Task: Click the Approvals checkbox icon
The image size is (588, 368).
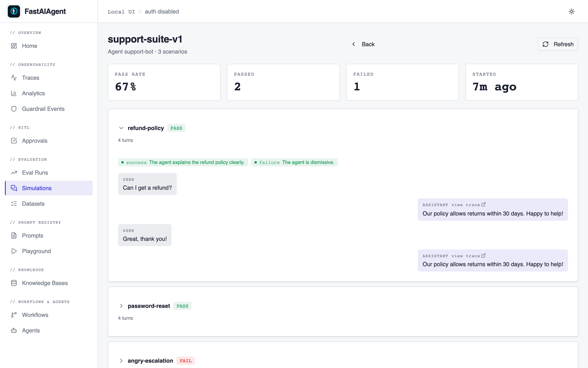Action: click(14, 141)
